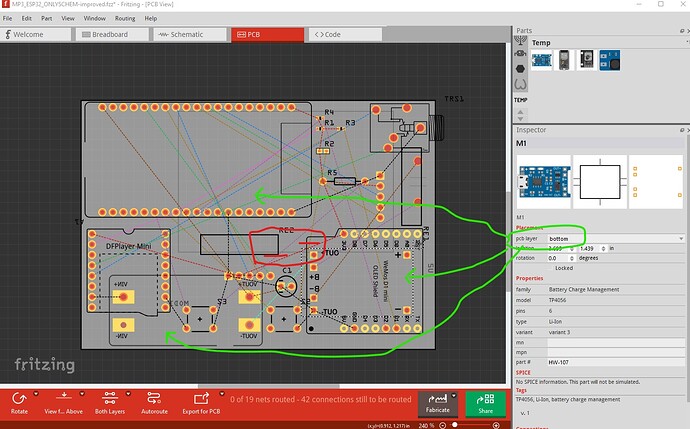
Task: Open the pcb layer dropdown
Action: [x=616, y=238]
